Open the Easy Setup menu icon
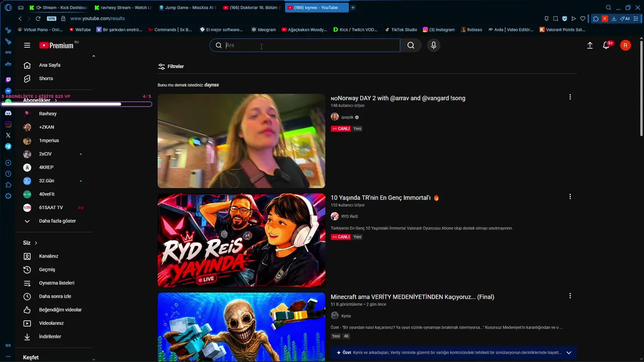 (x=636, y=19)
